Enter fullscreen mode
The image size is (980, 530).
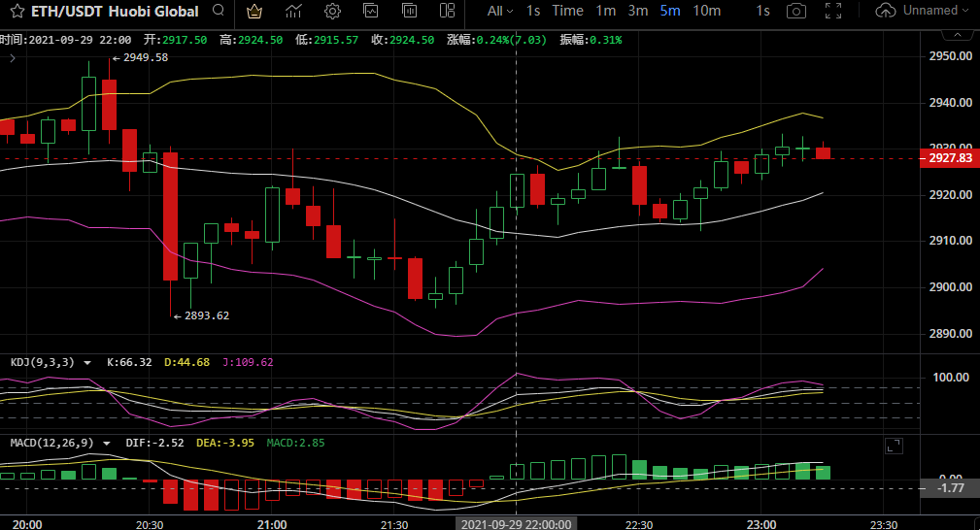coord(833,11)
